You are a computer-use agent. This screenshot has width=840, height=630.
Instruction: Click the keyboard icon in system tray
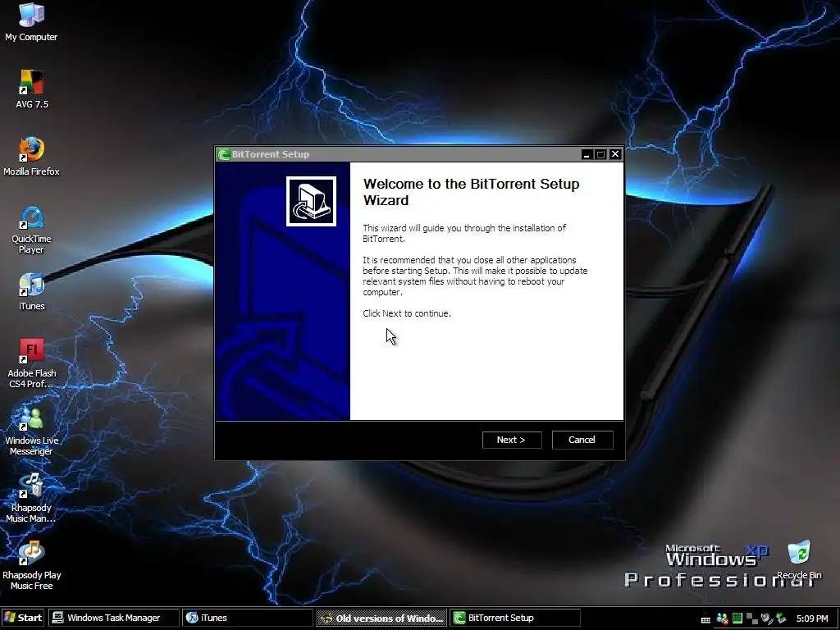[706, 620]
